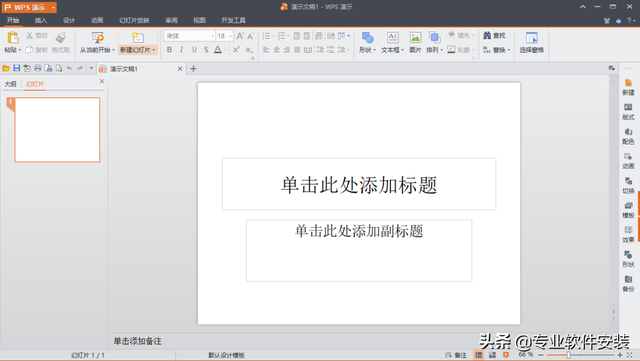Open the Animation ribbon tab
This screenshot has height=361, width=640.
point(97,20)
